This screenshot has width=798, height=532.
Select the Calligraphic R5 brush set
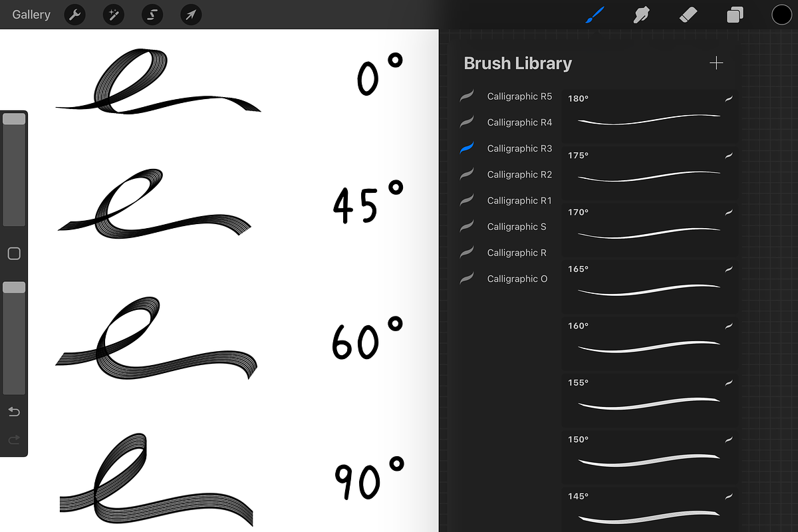[506, 96]
